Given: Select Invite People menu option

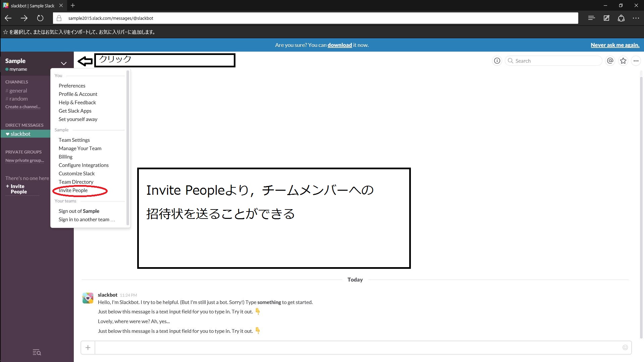Looking at the screenshot, I should (73, 190).
